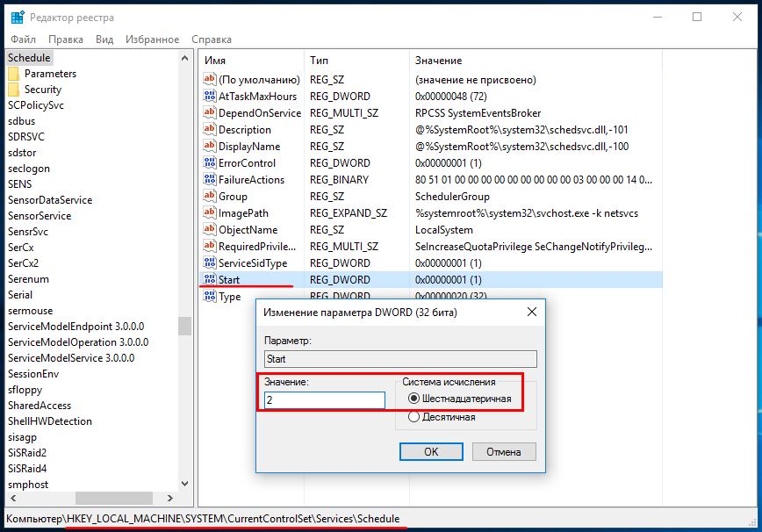Select the ShellHWDetection tree key
Viewport: 762px width, 532px height.
[50, 421]
